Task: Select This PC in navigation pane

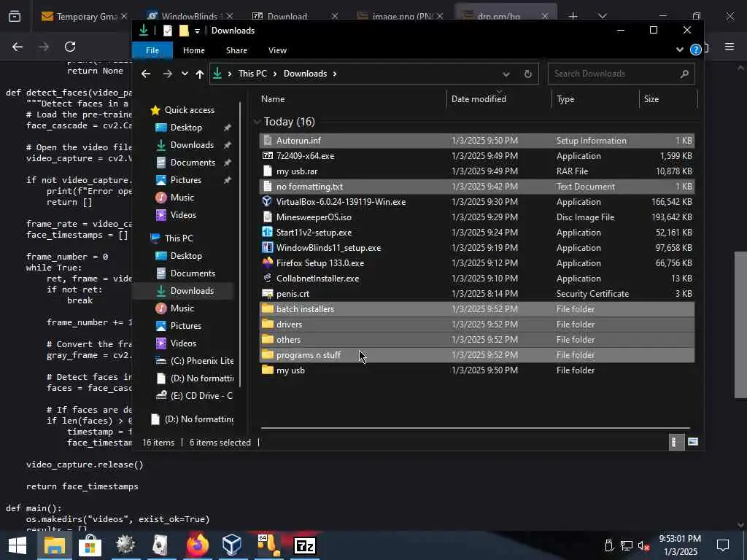Action: click(179, 238)
